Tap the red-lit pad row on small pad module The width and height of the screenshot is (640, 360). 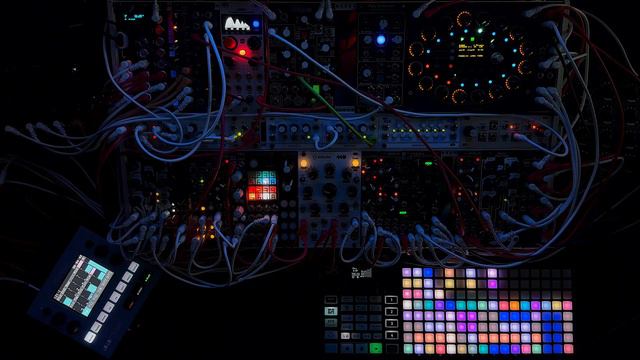pos(262,193)
